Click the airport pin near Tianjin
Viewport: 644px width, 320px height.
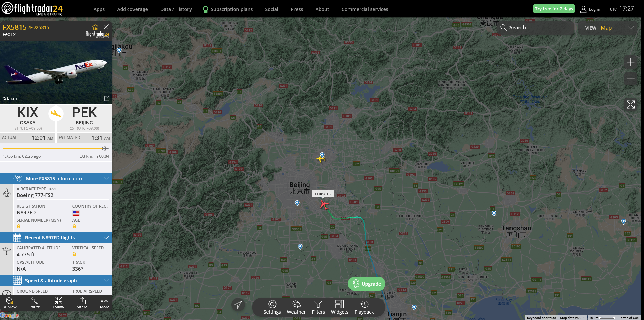pos(414,307)
